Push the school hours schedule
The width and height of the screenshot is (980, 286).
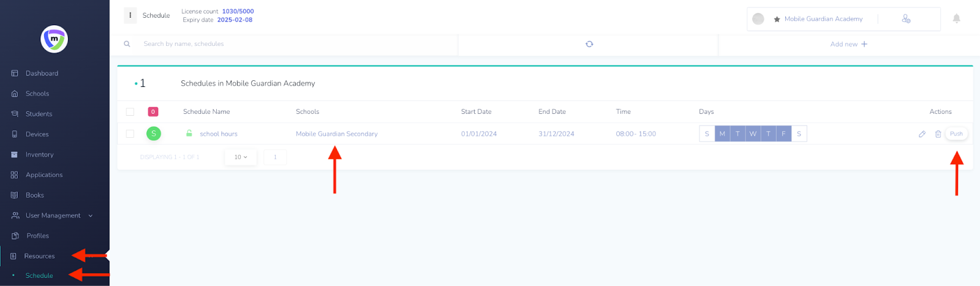956,134
